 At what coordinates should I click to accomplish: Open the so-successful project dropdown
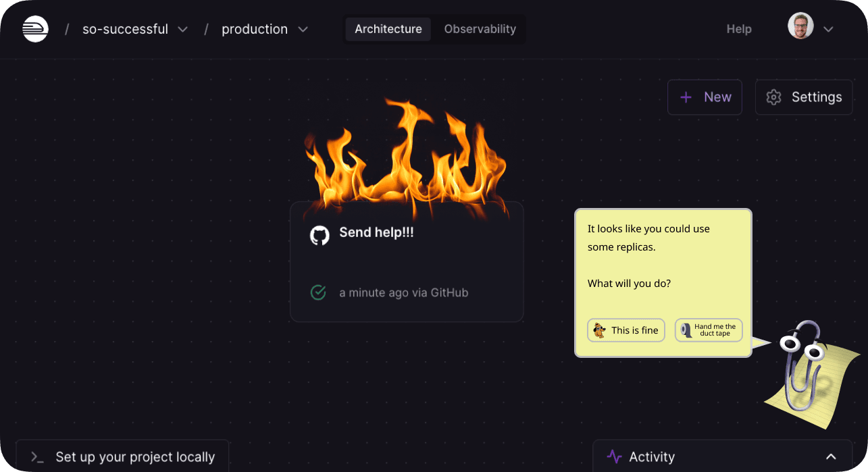pyautogui.click(x=182, y=30)
